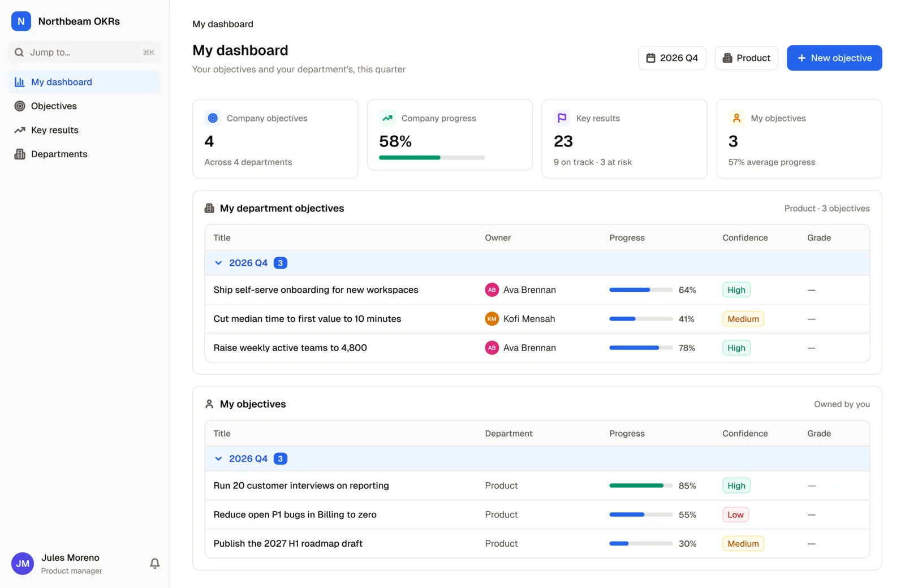Viewport: 905px width, 588px height.
Task: Click "57% average progress" text
Action: [x=772, y=162]
